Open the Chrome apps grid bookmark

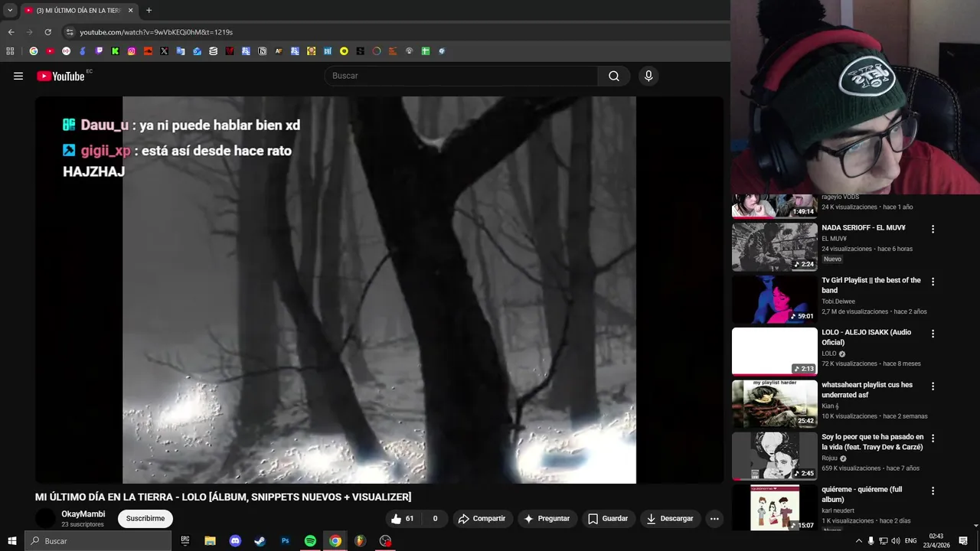coord(10,51)
